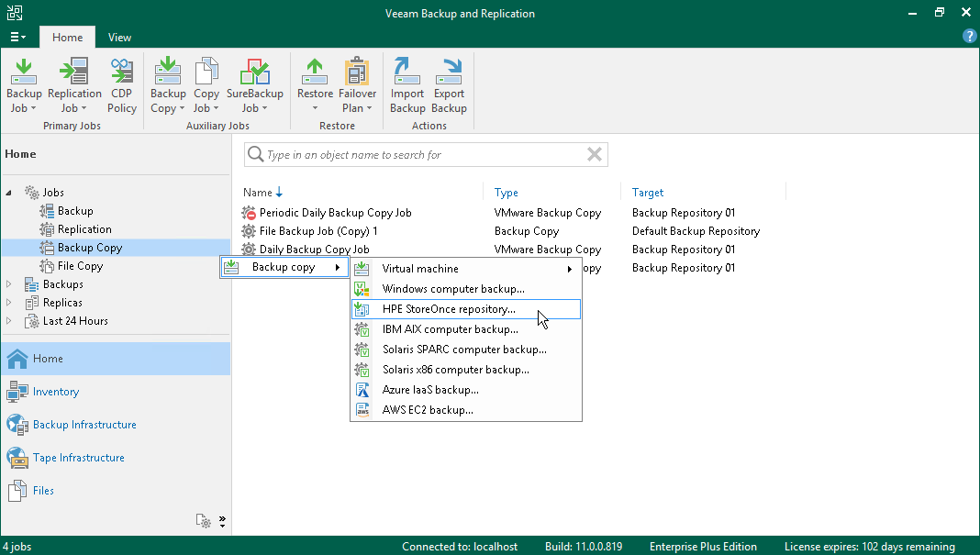Click the Home view house icon
Screen dimensions: 980x555
coord(17,359)
